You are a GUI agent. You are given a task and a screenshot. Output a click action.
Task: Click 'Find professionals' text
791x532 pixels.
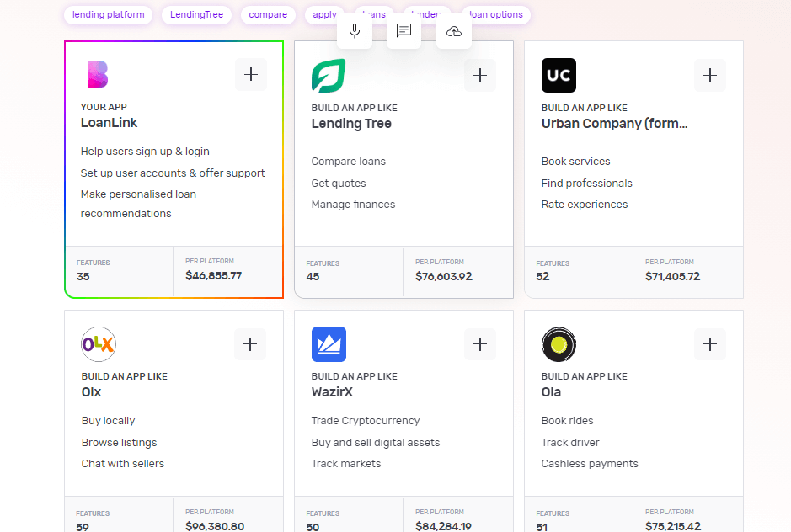click(x=586, y=183)
